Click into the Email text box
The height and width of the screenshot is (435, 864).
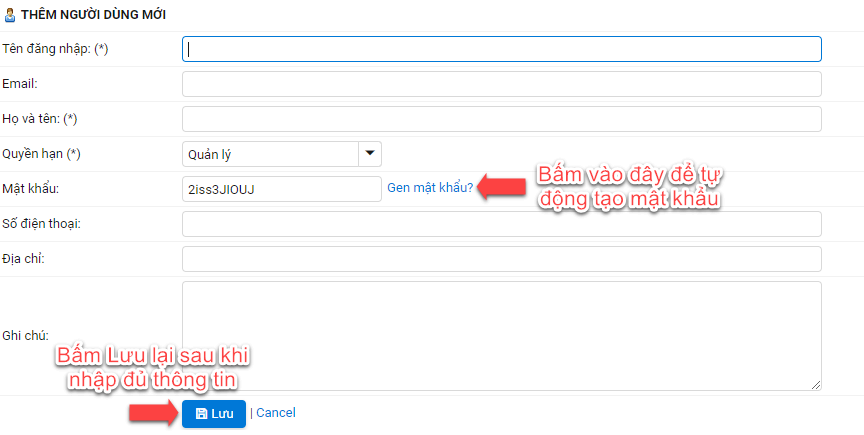pos(501,84)
